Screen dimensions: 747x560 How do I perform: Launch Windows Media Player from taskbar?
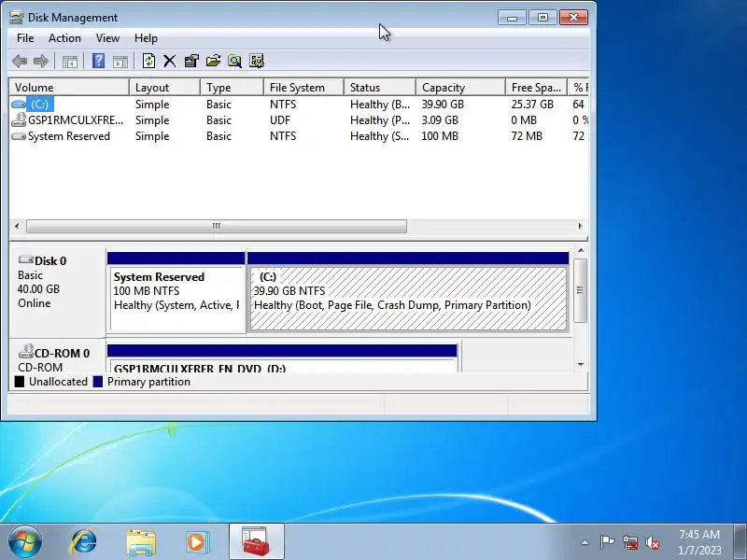197,542
